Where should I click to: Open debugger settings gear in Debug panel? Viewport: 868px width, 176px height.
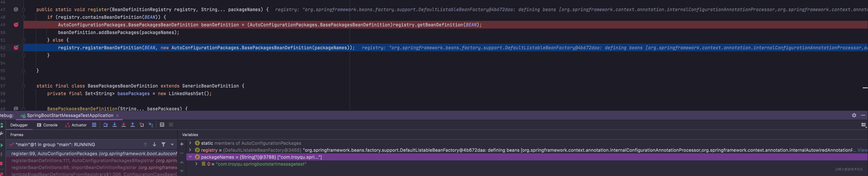tap(854, 115)
